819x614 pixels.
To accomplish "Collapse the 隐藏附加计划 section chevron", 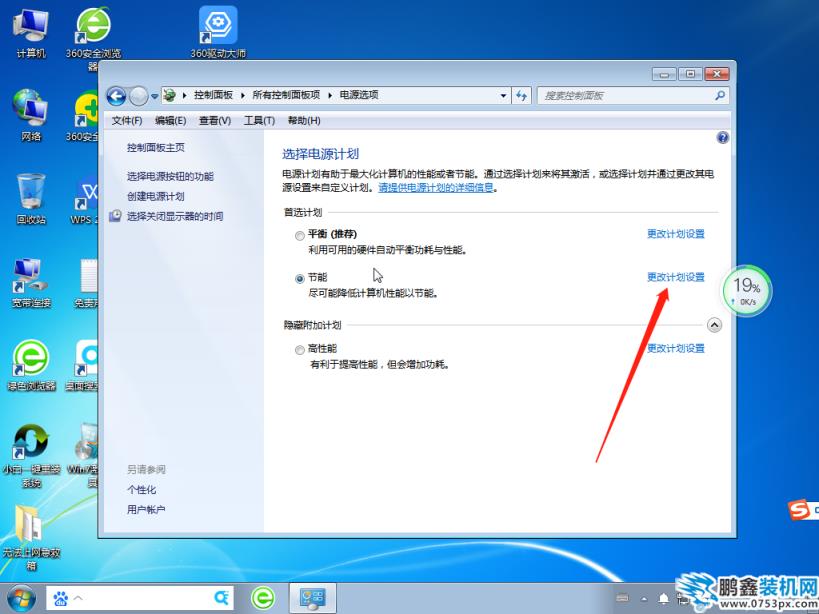I will coord(714,325).
